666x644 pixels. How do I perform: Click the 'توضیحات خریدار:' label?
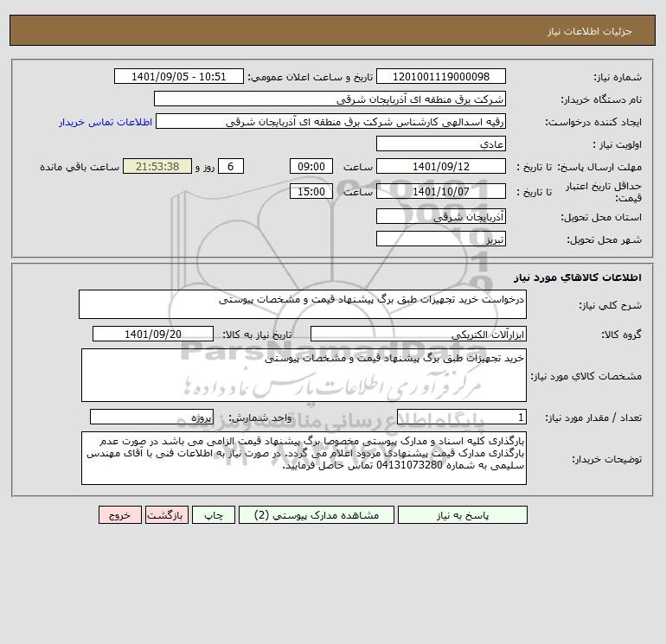[606, 459]
